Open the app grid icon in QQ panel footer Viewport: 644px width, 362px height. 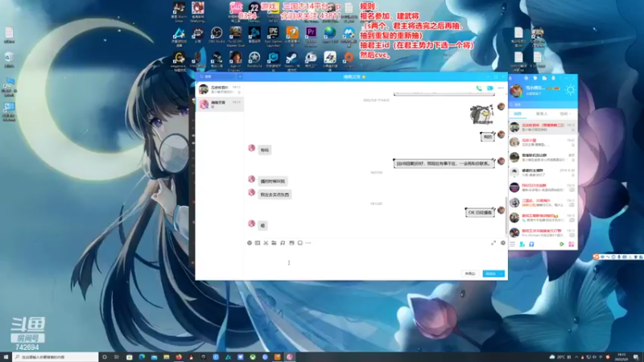pyautogui.click(x=571, y=245)
